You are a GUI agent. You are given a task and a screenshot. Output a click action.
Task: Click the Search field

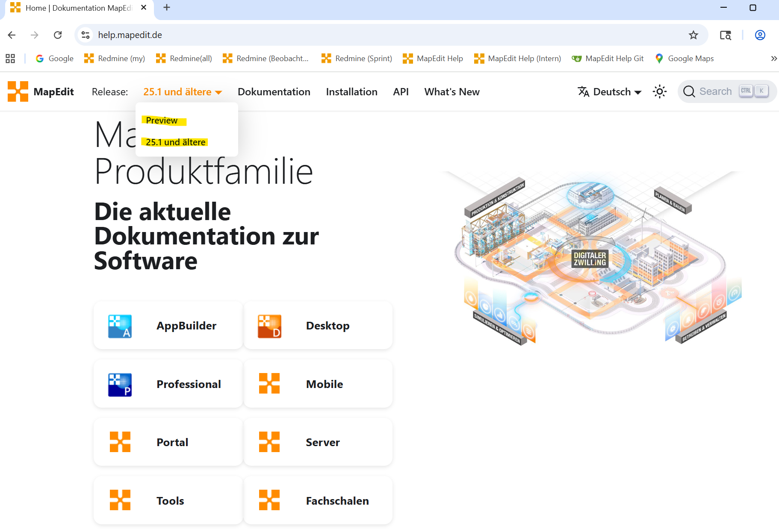[727, 91]
